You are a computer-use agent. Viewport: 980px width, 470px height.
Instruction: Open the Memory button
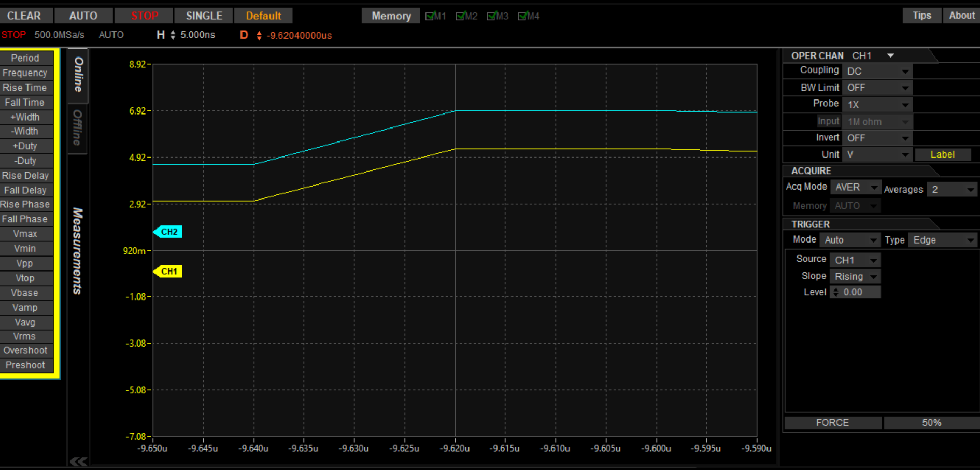click(391, 16)
